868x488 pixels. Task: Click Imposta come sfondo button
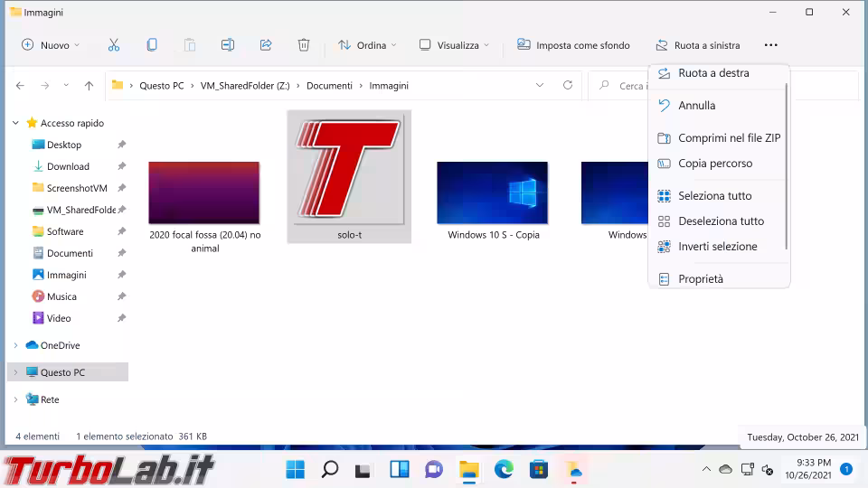click(x=573, y=45)
